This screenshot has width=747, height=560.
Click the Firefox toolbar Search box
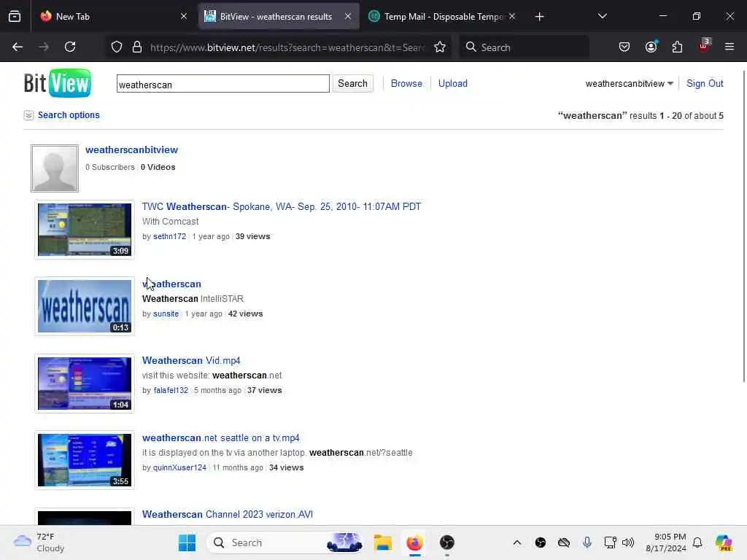pos(524,47)
